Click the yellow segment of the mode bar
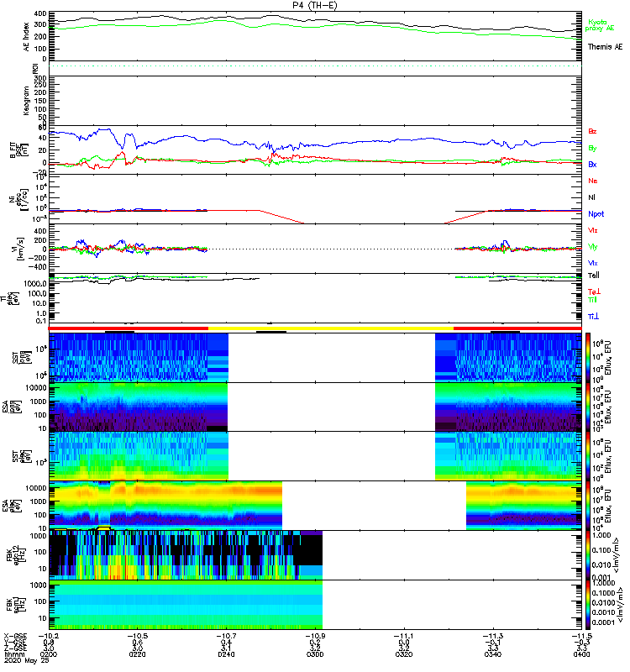Screen dimensions: 630x672 pos(331,328)
